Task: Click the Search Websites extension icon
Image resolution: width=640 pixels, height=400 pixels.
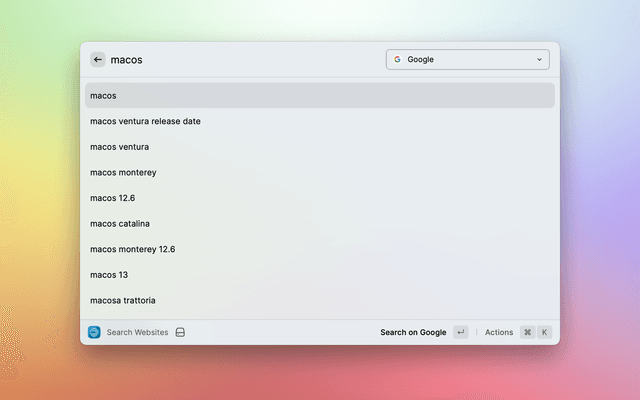Action: (94, 332)
